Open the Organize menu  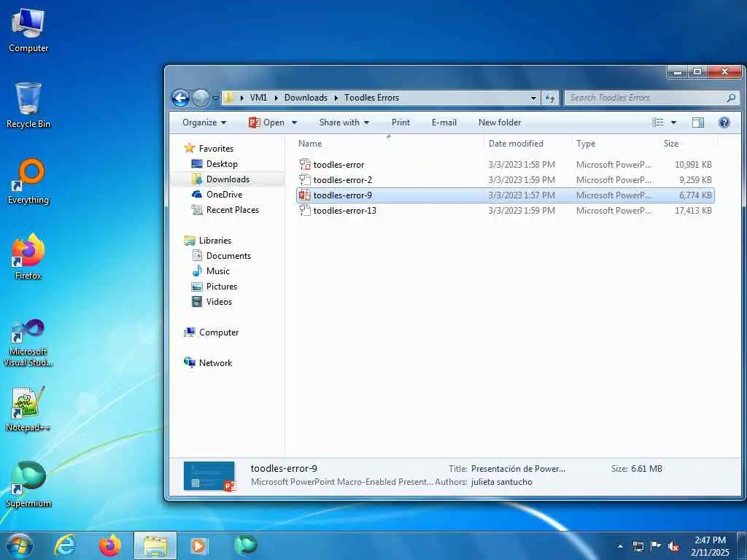tap(204, 122)
